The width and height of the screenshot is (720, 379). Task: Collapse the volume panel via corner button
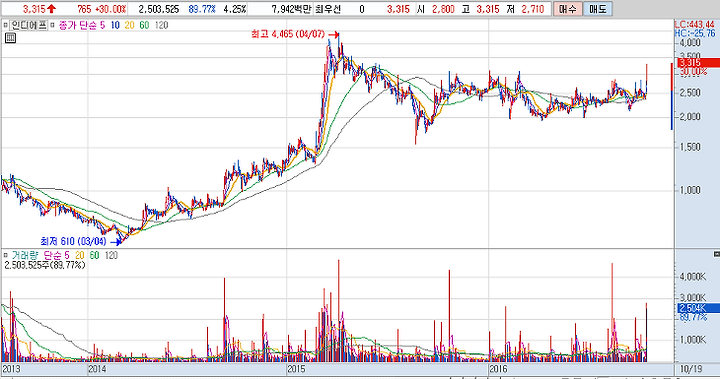click(x=716, y=254)
